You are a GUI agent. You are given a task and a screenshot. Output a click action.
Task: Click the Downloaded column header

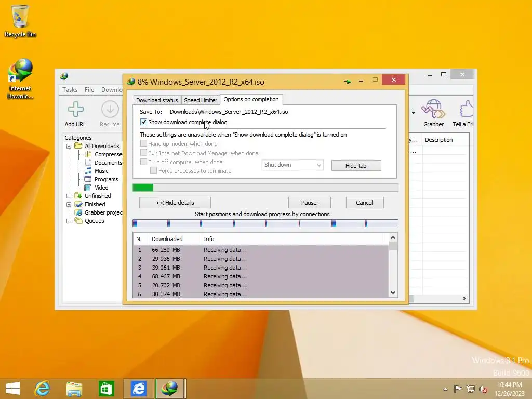(x=175, y=239)
